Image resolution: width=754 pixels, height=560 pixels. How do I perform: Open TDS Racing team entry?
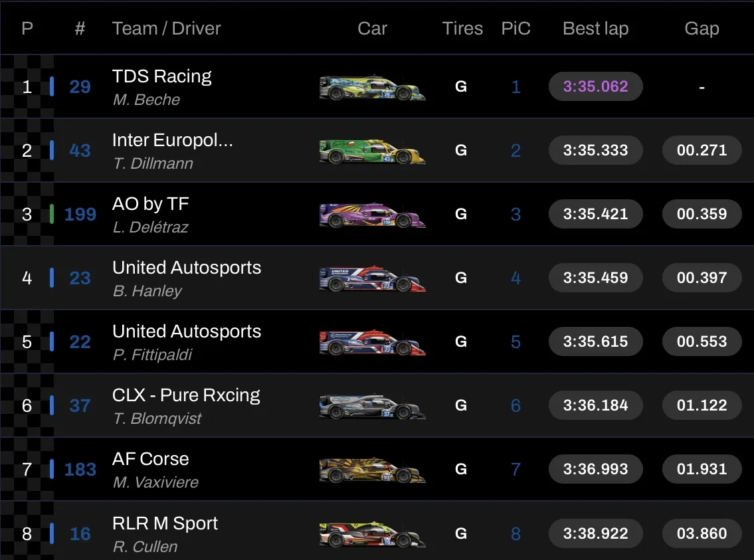tap(161, 76)
